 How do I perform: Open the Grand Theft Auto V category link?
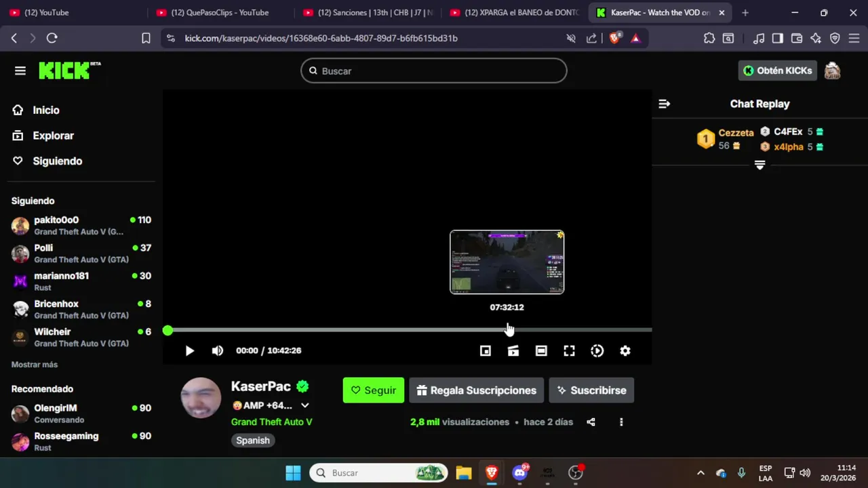click(x=271, y=422)
